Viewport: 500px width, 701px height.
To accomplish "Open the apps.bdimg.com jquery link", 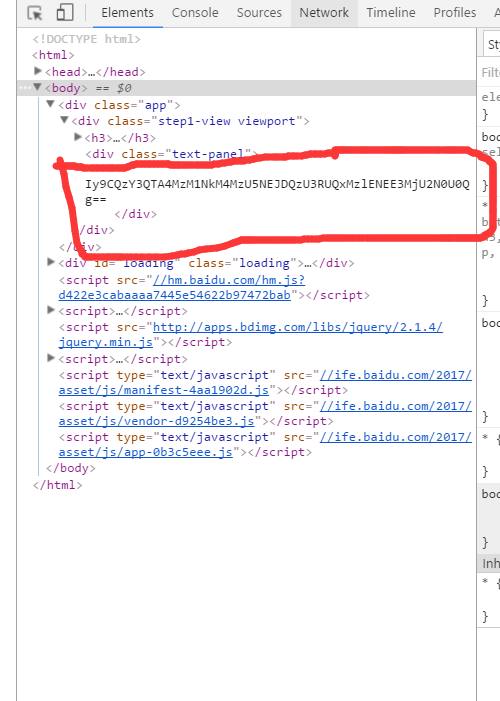I will pyautogui.click(x=250, y=334).
